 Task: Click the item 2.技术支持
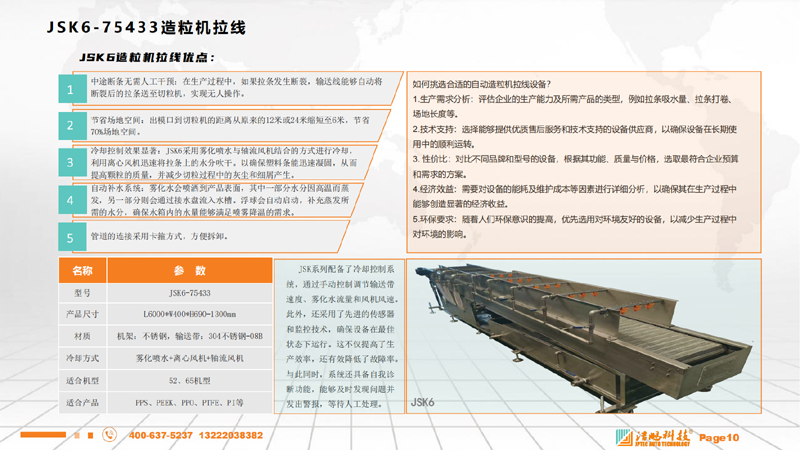click(574, 136)
